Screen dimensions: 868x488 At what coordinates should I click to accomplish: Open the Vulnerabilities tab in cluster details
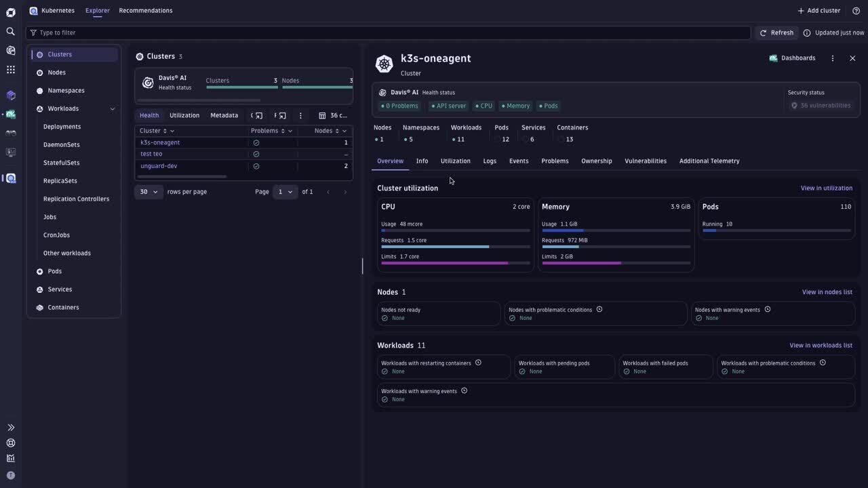click(x=646, y=161)
